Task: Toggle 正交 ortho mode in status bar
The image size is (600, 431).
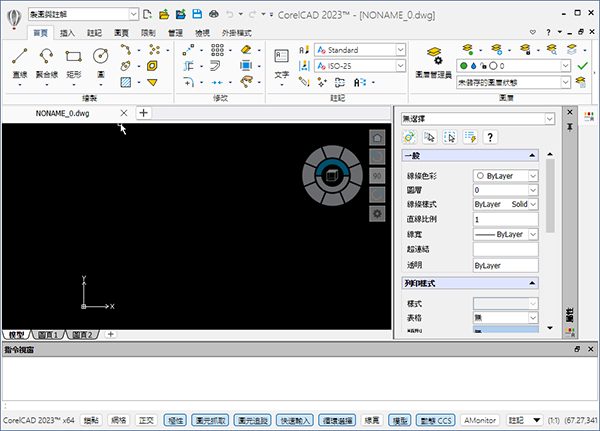Action: click(146, 421)
